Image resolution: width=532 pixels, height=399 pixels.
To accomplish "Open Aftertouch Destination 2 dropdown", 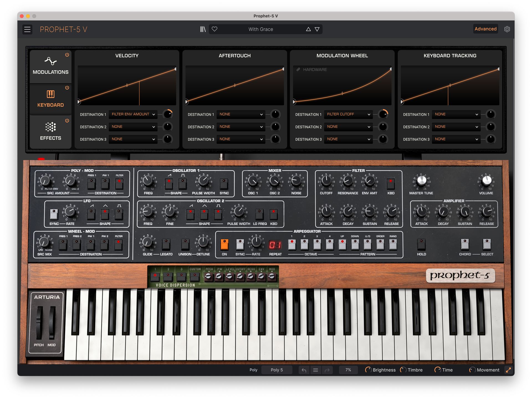I will [241, 127].
